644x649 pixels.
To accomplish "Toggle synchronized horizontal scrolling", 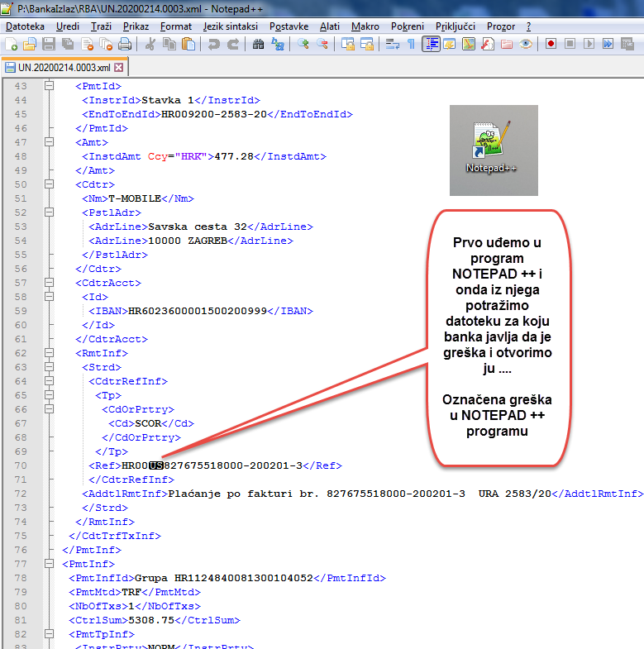I will 367,44.
